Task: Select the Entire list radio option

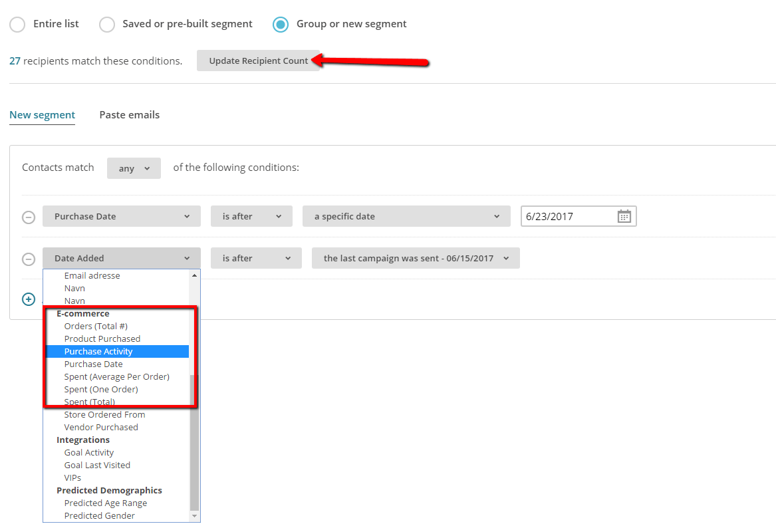Action: tap(17, 24)
